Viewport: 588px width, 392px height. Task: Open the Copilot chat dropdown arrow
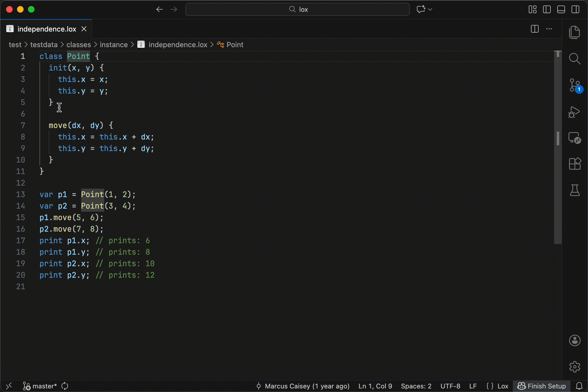[430, 10]
